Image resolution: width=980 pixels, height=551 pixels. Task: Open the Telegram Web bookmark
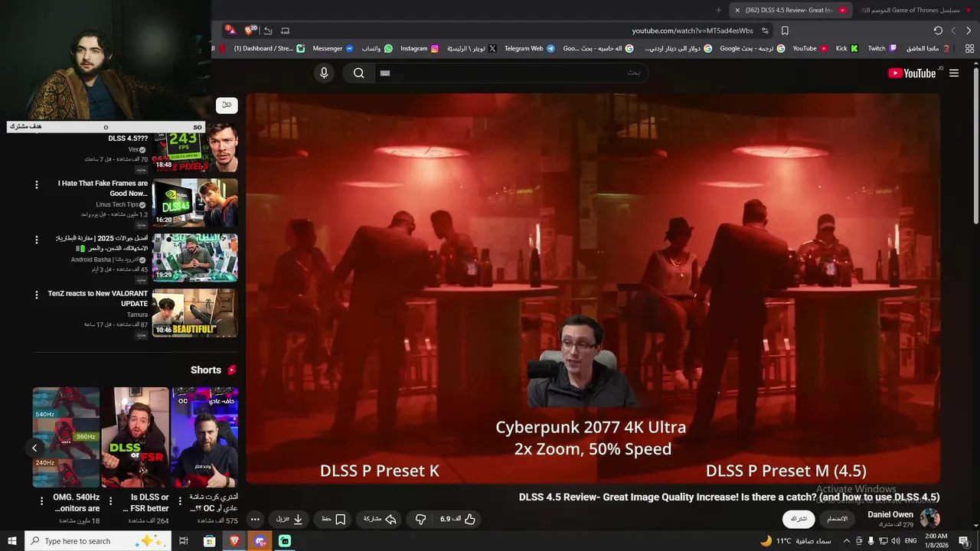point(530,48)
